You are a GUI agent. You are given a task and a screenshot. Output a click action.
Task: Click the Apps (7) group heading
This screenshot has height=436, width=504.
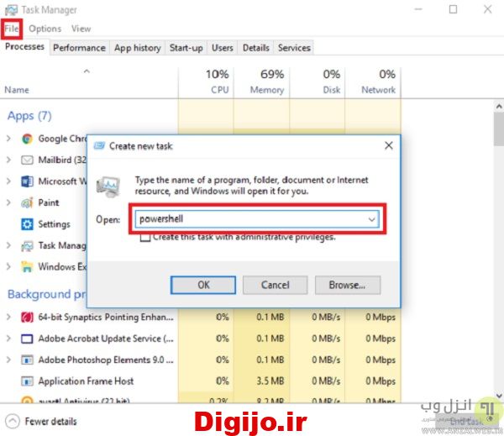tap(29, 116)
